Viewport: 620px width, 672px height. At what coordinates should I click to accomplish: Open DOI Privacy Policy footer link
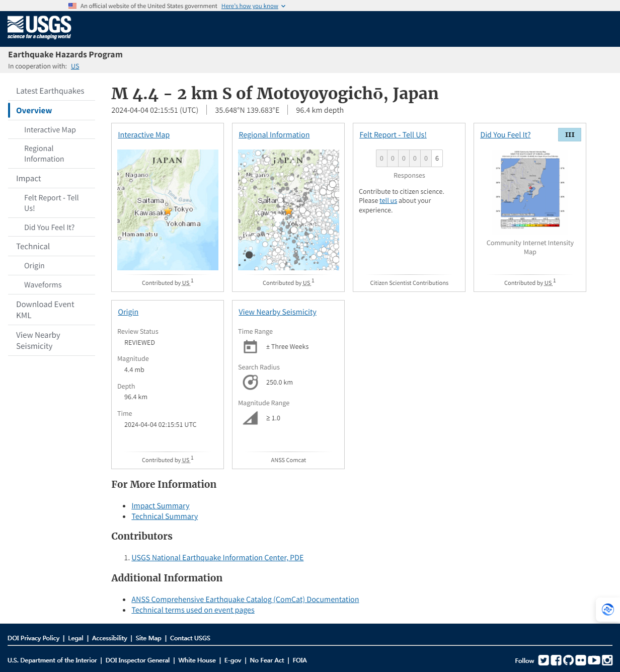[x=33, y=638]
